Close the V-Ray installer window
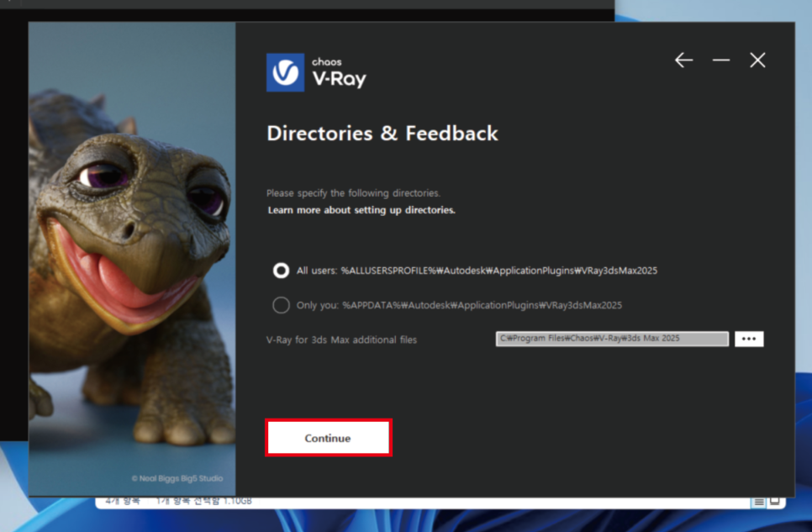The height and width of the screenshot is (532, 812). pos(757,60)
